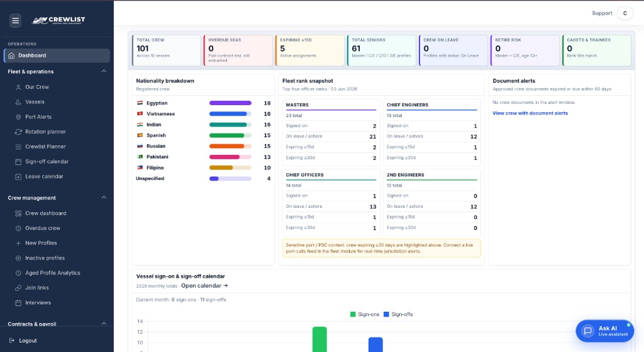The width and height of the screenshot is (644, 352).
Task: Click the Interviews calendar icon
Action: pos(18,303)
